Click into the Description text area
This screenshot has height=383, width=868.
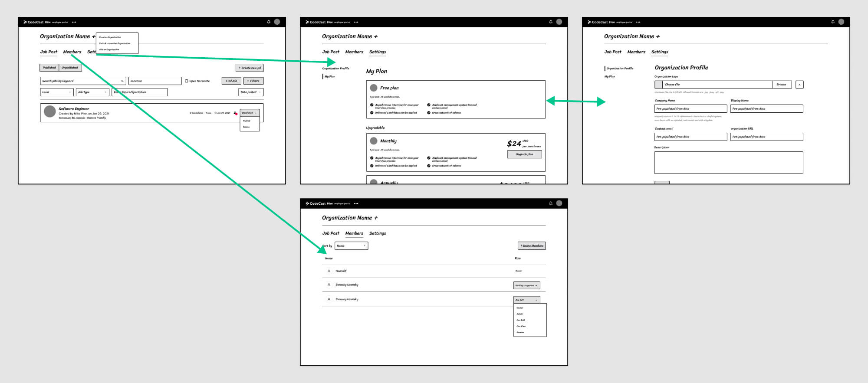point(728,163)
